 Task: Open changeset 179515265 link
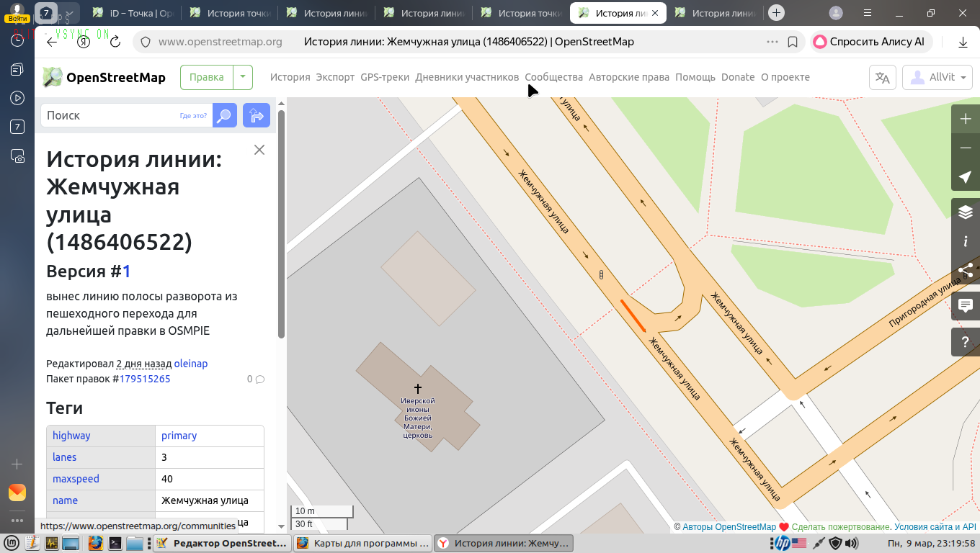[x=145, y=379]
